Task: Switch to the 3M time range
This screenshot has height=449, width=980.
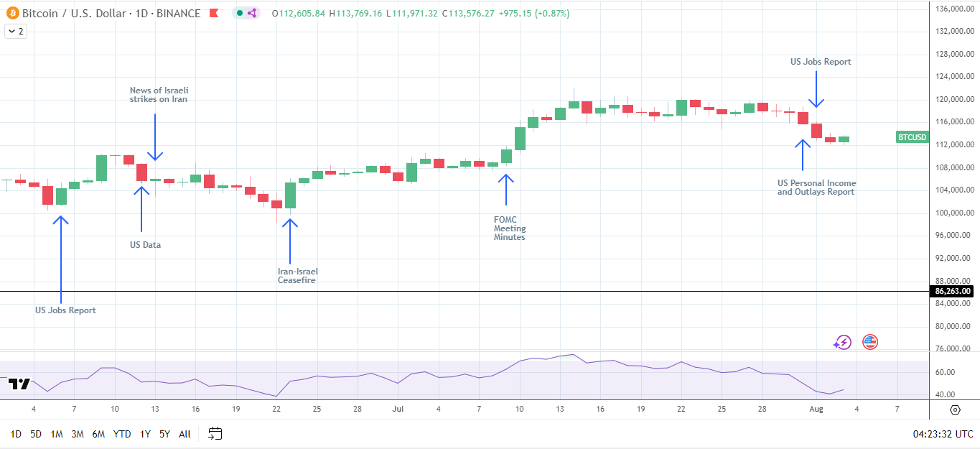Action: 78,434
